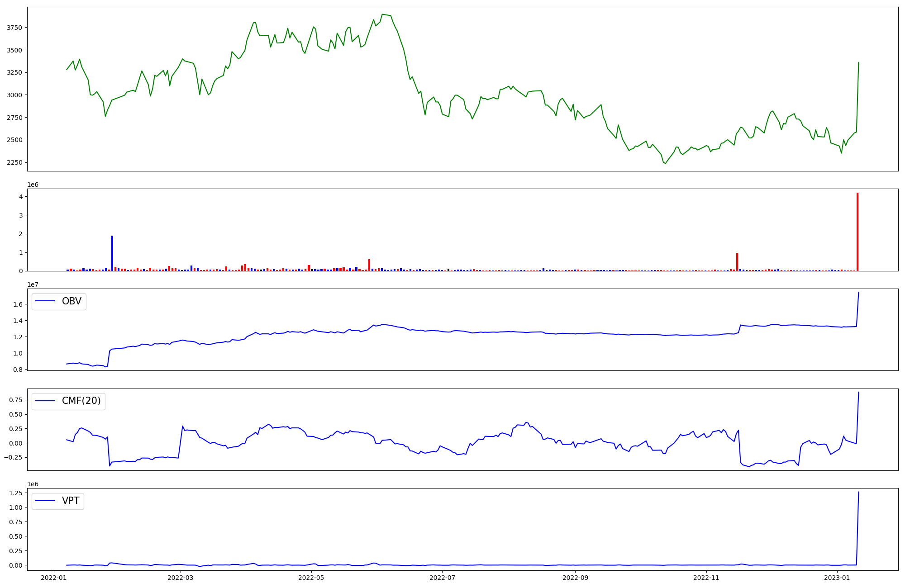Screen dimensions: 905x588
Task: Click the 1e7 exponent label above OBV chart
Action: [x=33, y=285]
